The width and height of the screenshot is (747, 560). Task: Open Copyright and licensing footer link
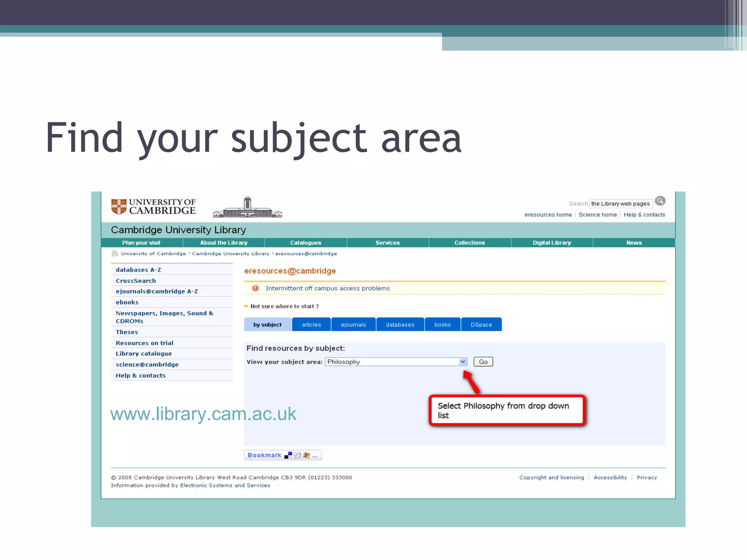[551, 478]
